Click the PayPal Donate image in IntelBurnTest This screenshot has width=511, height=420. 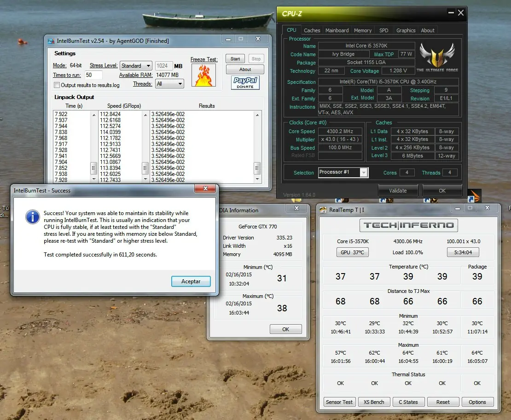click(x=245, y=82)
